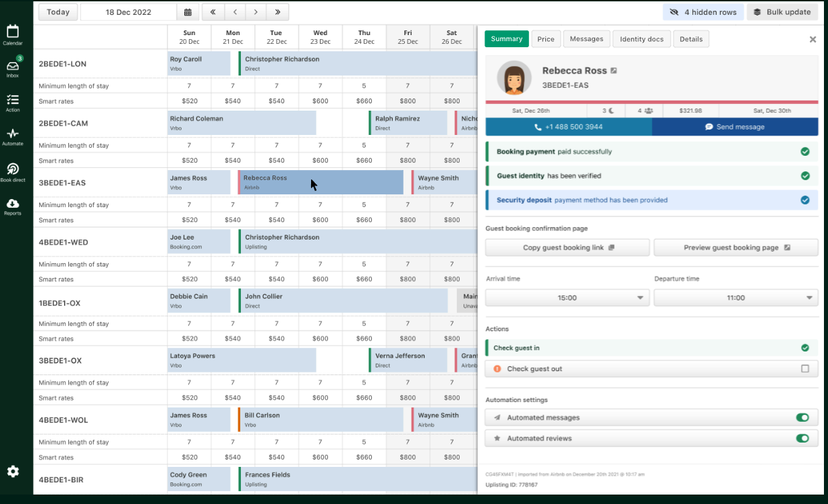Open the settings gear in sidebar
This screenshot has height=504, width=828.
[13, 471]
